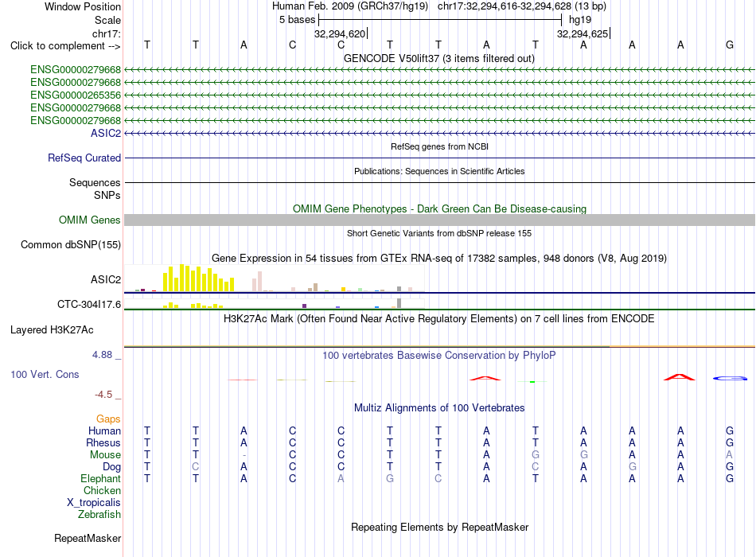Click the Rhesus species row label

point(103,442)
